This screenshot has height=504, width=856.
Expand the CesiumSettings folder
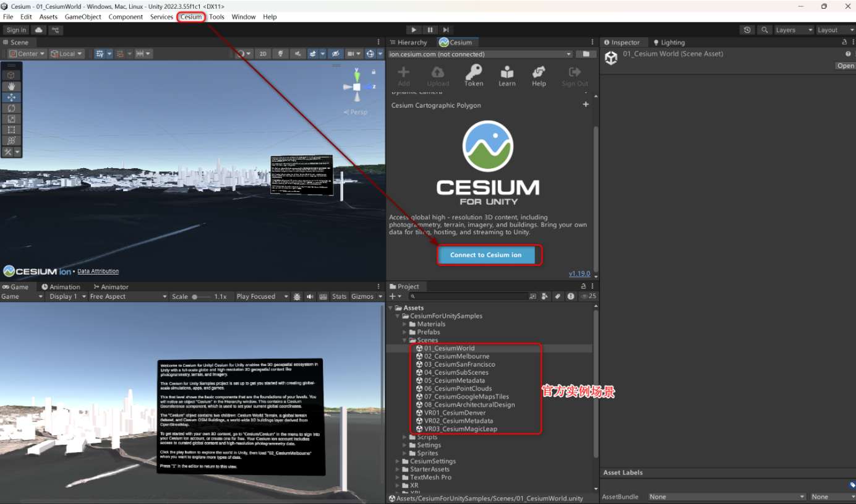click(x=398, y=461)
